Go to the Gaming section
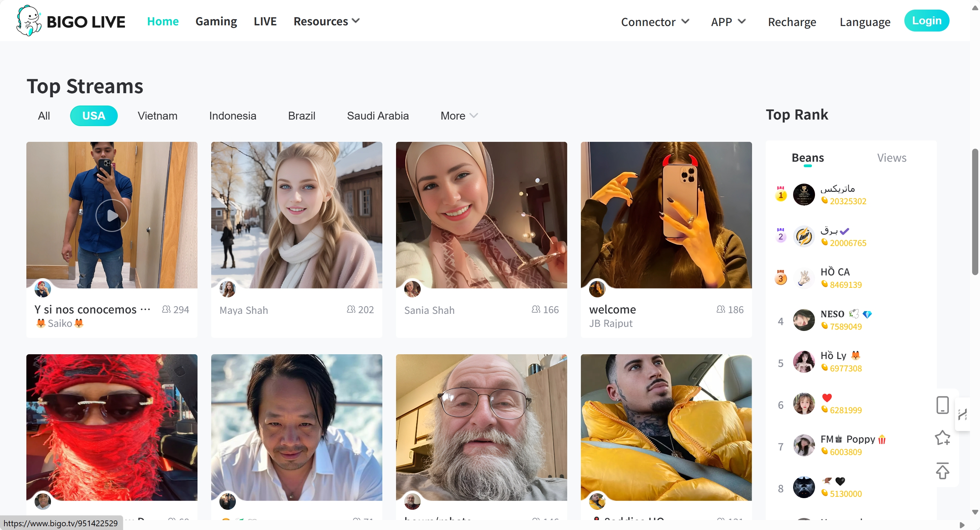980x530 pixels. pyautogui.click(x=216, y=21)
